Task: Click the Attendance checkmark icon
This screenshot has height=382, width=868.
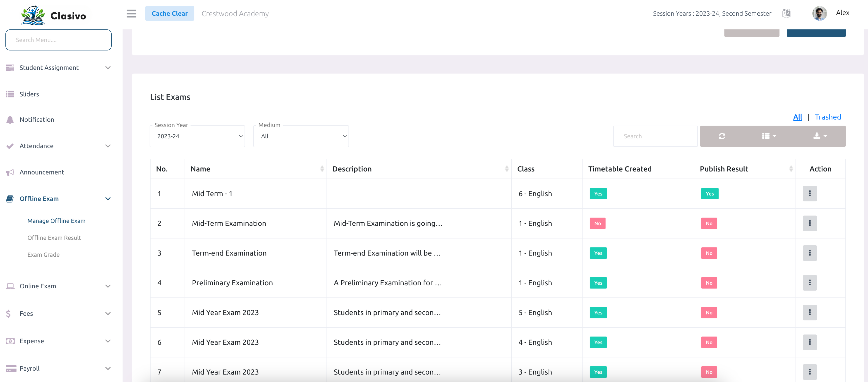Action: [10, 146]
